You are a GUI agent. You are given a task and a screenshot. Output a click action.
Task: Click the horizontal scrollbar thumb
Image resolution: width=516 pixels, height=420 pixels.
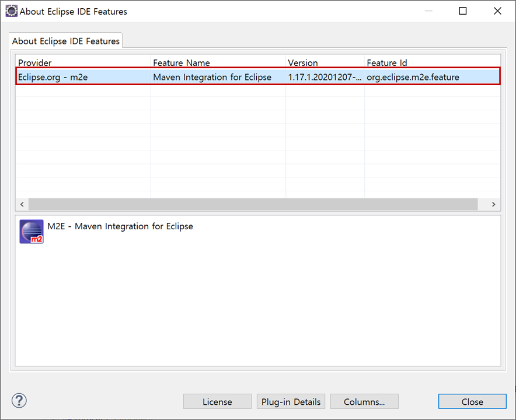[x=253, y=204]
